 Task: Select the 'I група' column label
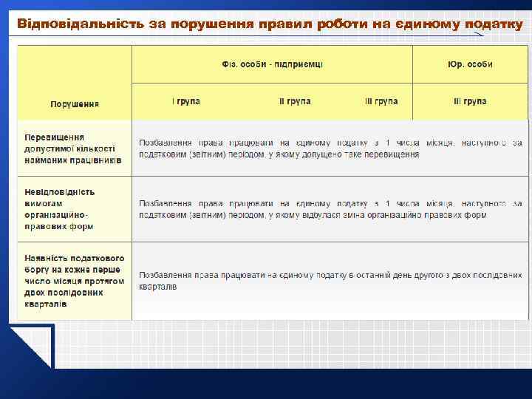[x=186, y=101]
